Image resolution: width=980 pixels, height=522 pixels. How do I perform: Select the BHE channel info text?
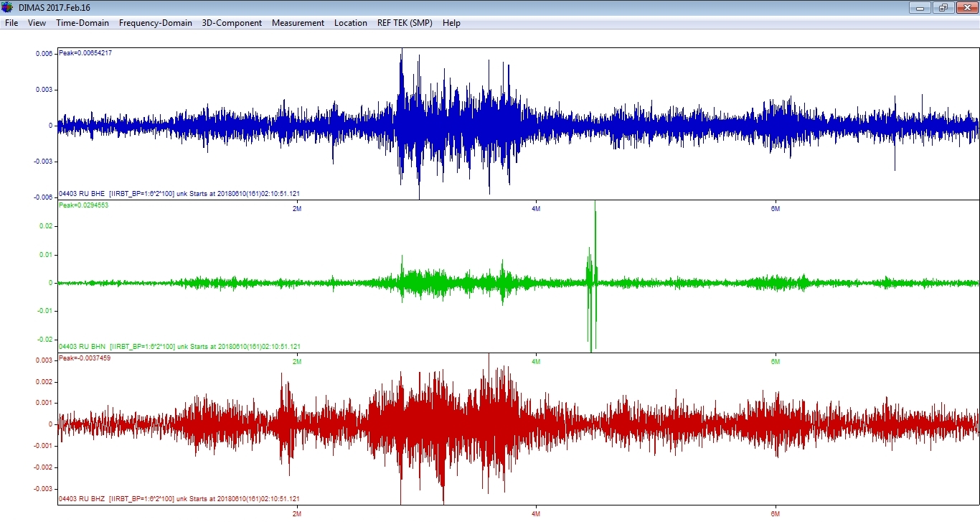click(179, 194)
